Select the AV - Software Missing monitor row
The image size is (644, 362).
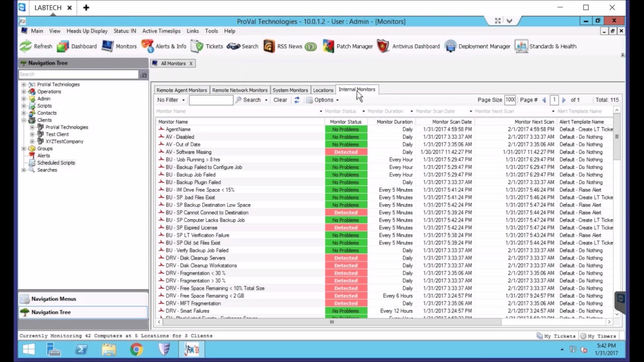pyautogui.click(x=384, y=152)
